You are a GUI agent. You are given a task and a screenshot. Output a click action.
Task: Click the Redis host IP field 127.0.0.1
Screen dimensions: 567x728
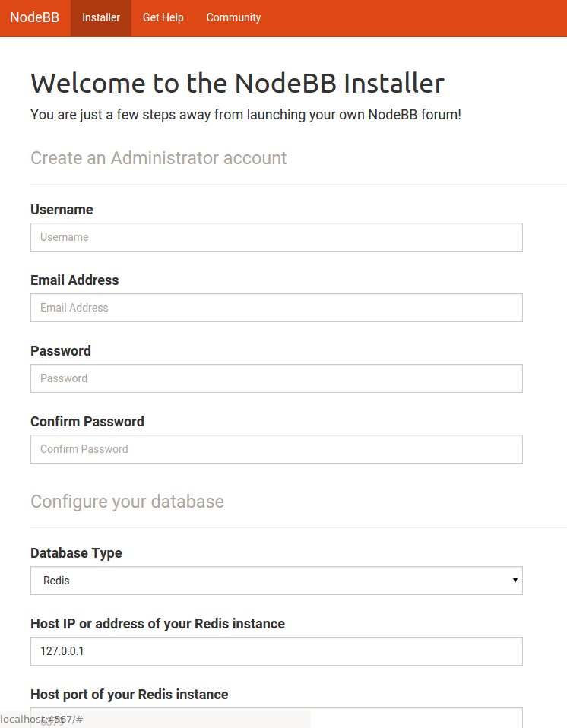(x=277, y=651)
